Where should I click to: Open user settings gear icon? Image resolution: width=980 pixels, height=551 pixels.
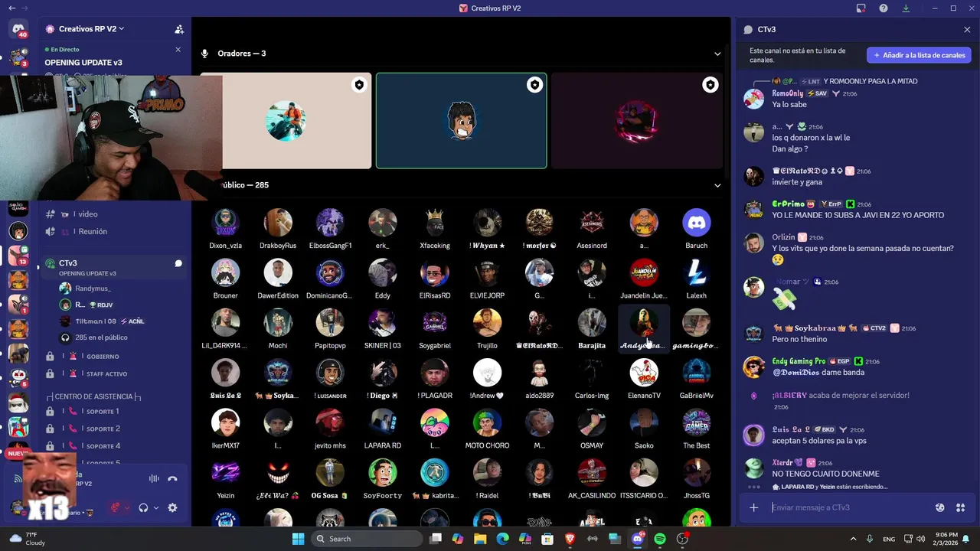(172, 507)
